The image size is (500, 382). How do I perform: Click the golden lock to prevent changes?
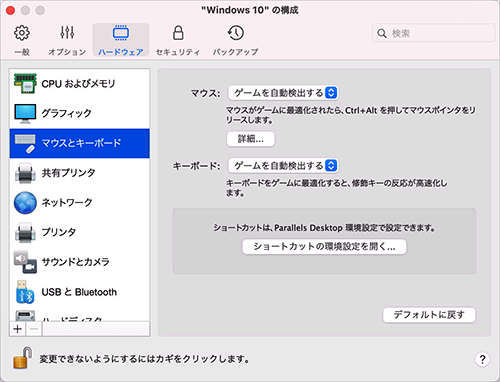point(23,358)
